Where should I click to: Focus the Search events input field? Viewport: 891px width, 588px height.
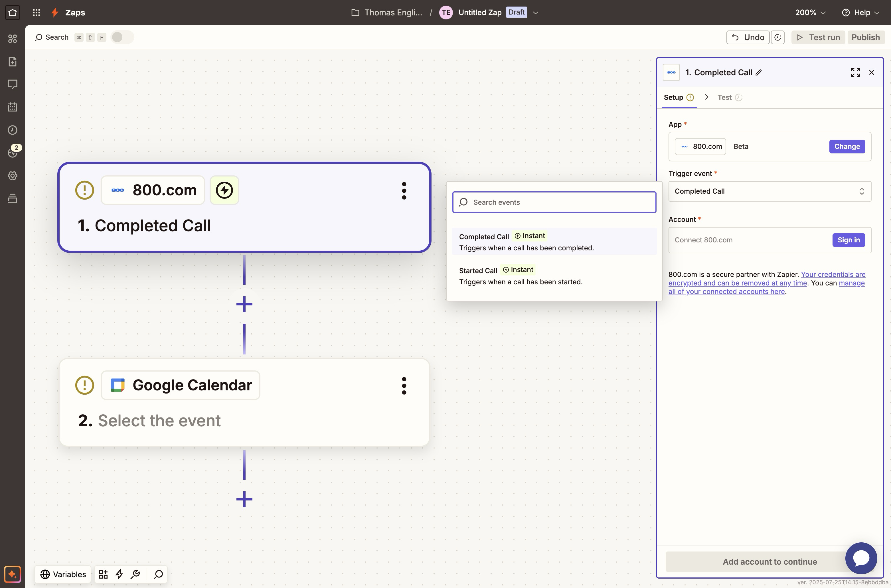coord(554,202)
